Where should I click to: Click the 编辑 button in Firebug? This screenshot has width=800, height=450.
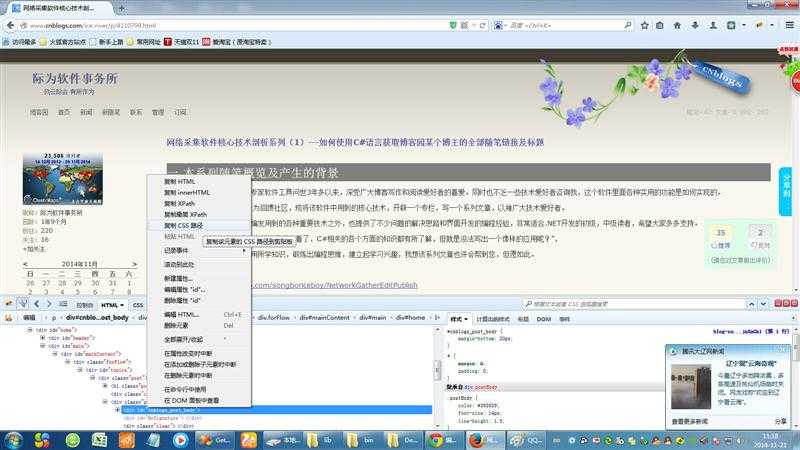click(x=29, y=318)
